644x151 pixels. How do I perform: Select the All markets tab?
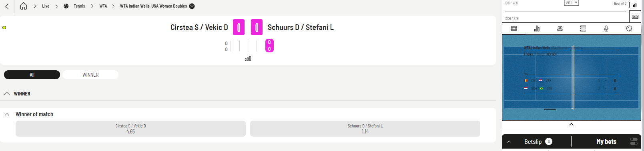click(32, 75)
